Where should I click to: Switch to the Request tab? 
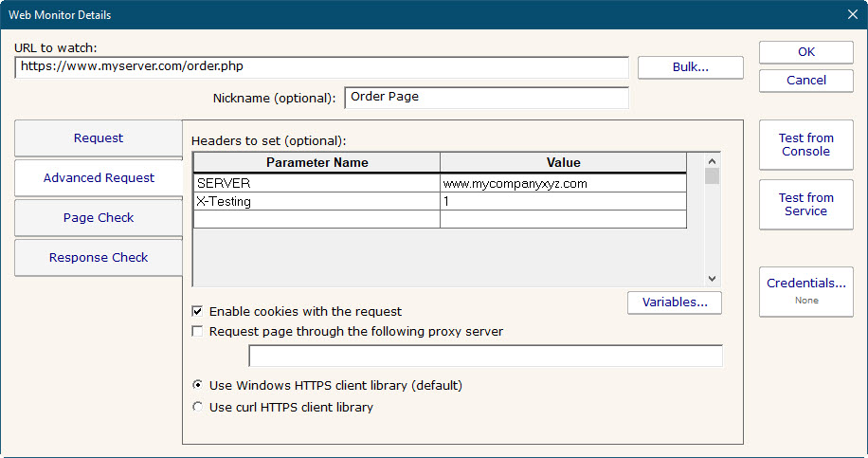tap(99, 138)
